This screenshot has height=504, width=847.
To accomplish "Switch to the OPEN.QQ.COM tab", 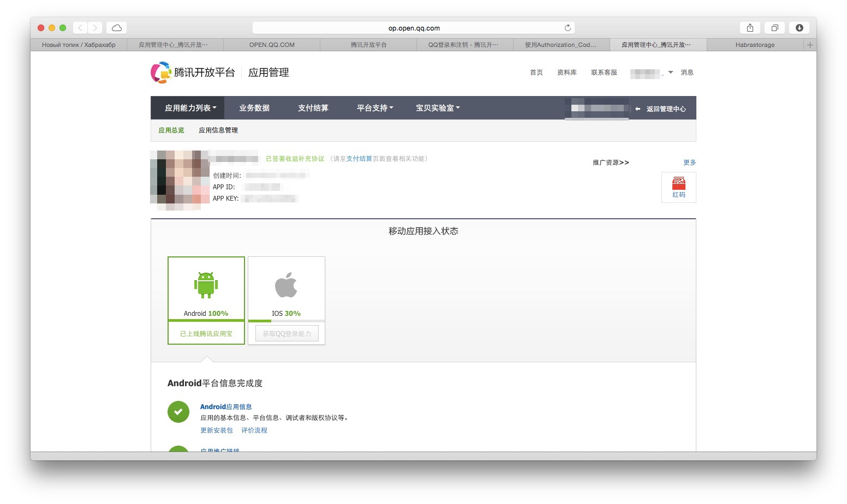I will click(x=272, y=45).
